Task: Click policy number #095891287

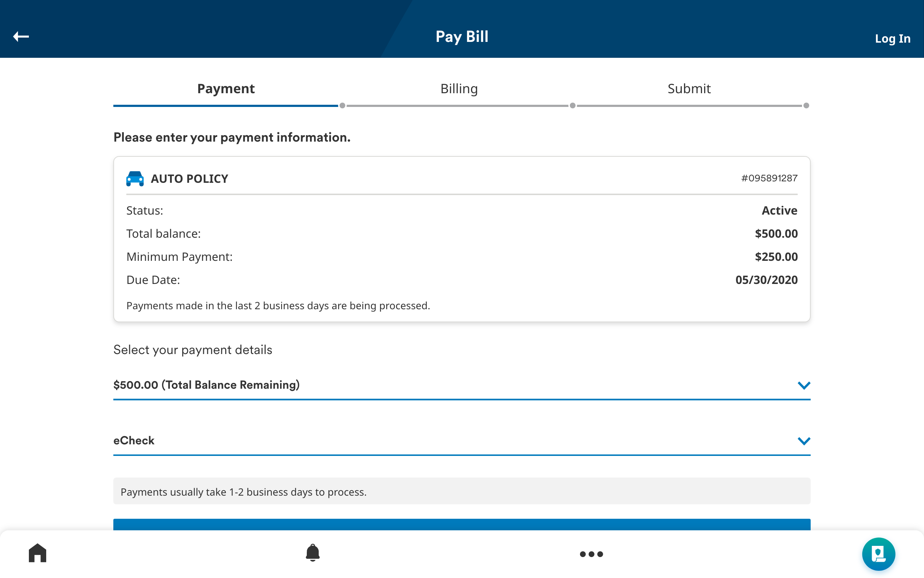Action: pyautogui.click(x=769, y=178)
